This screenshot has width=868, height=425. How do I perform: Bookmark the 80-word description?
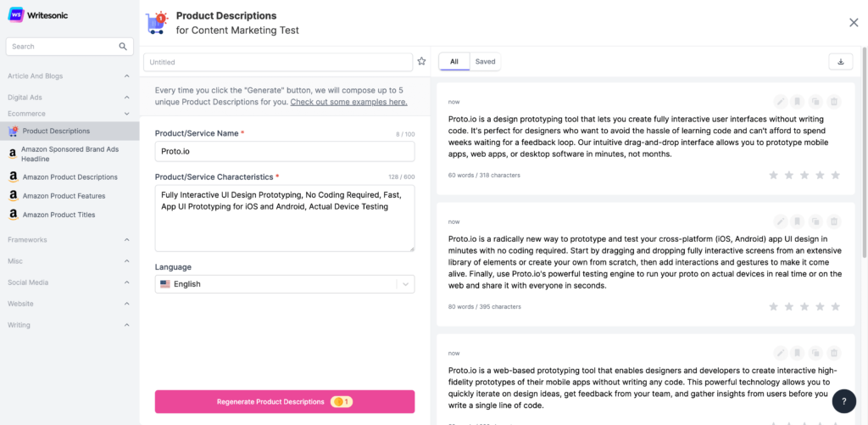(797, 221)
